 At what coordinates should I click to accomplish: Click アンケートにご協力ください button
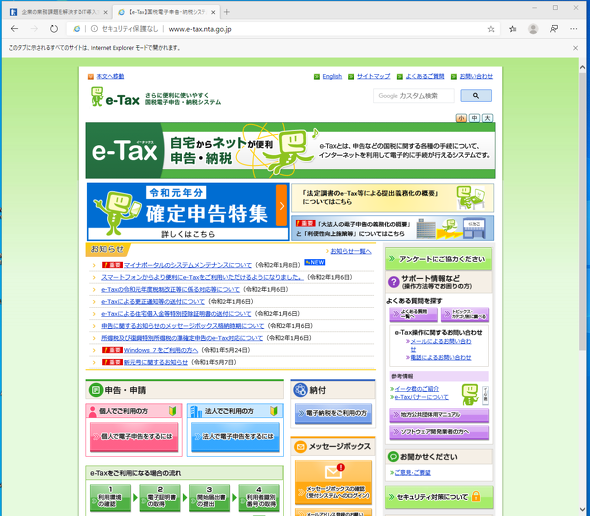[x=438, y=259]
